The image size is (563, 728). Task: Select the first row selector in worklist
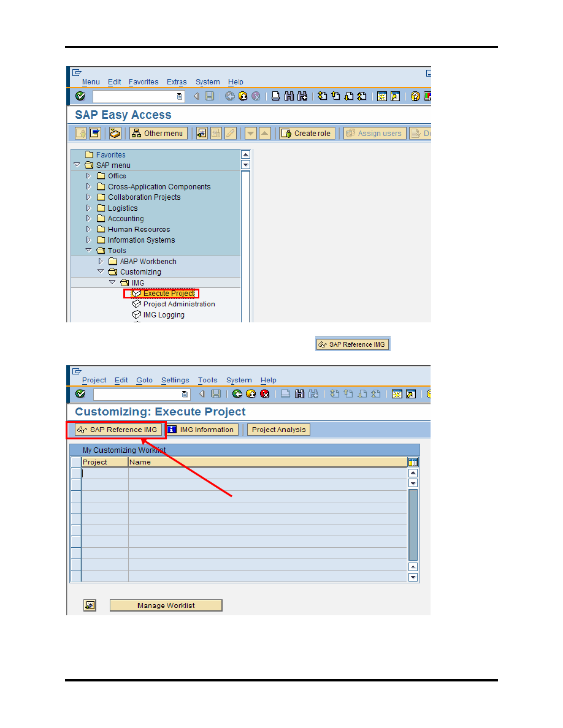coord(76,473)
